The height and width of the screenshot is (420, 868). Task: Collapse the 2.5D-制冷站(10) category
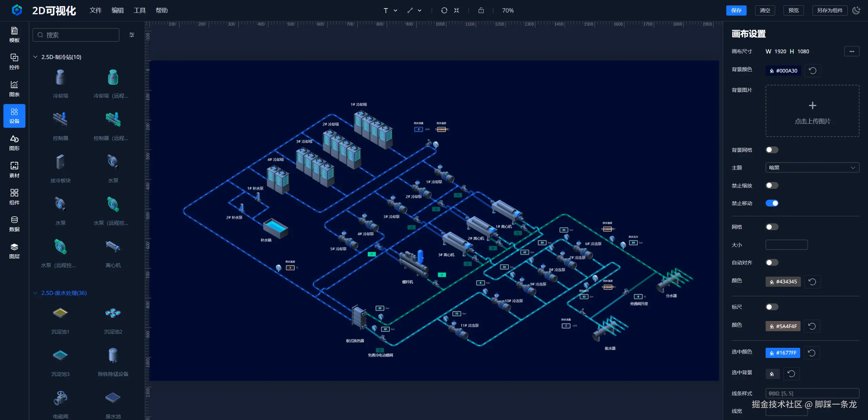tap(35, 57)
